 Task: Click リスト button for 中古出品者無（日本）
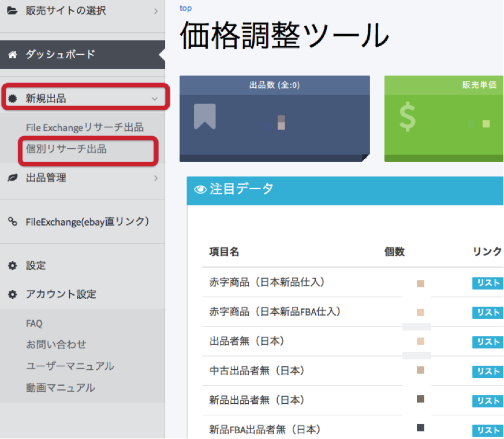point(487,371)
